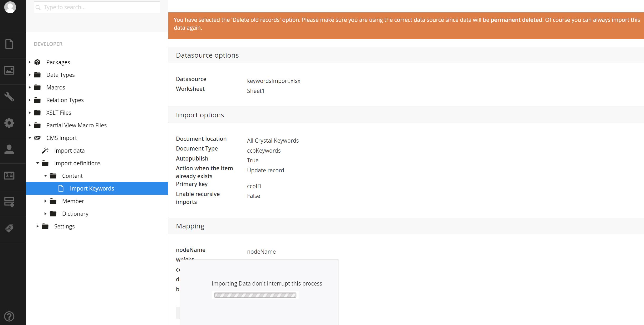
Task: Select the Import Keywords definition
Action: click(92, 188)
